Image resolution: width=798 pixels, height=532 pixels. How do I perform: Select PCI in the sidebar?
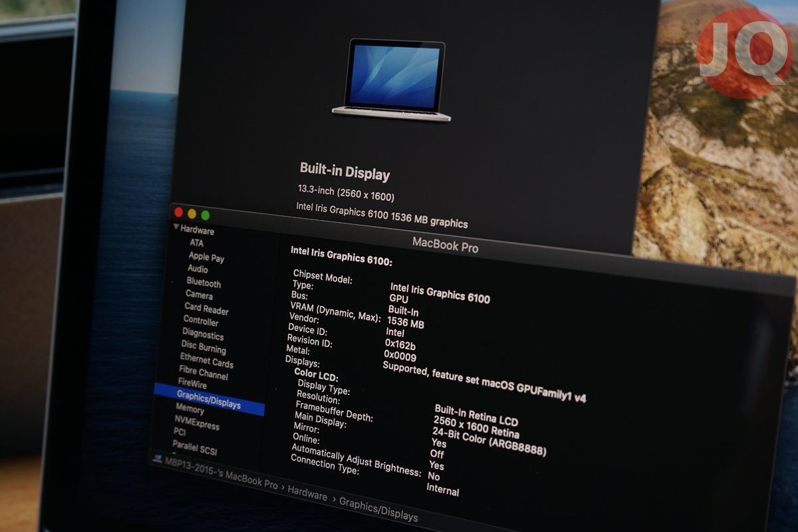(180, 432)
